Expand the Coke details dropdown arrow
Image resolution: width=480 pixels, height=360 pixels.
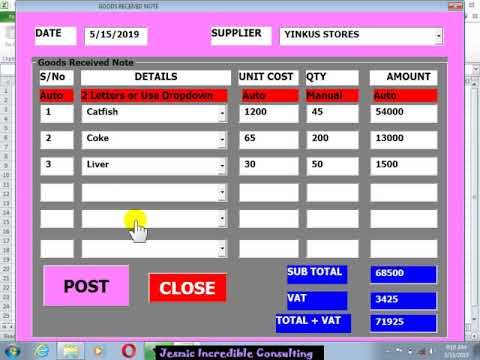[222, 140]
